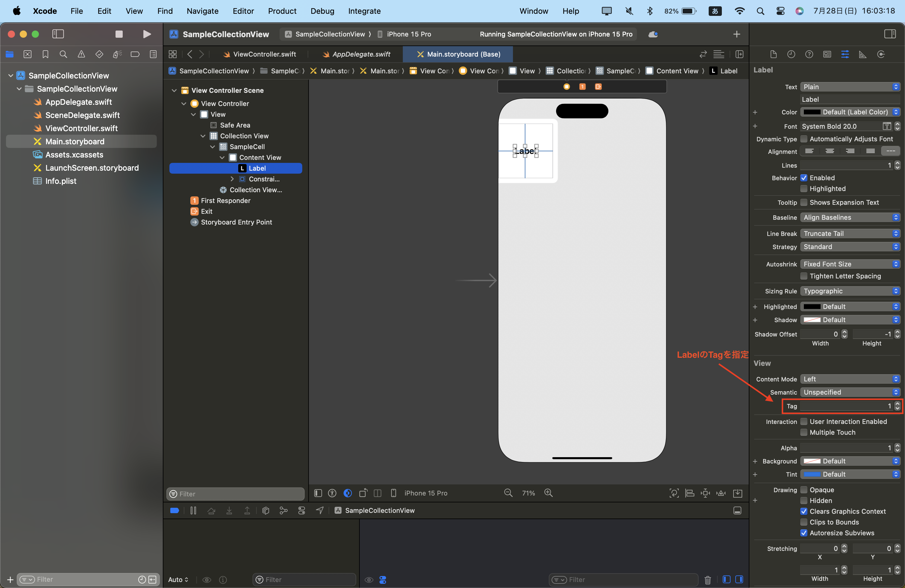Show the Size inspector ruler icon

[863, 54]
